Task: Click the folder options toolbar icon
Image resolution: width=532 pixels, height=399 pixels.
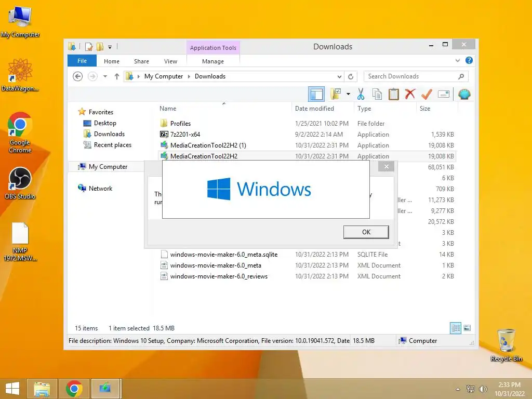Action: [x=336, y=94]
